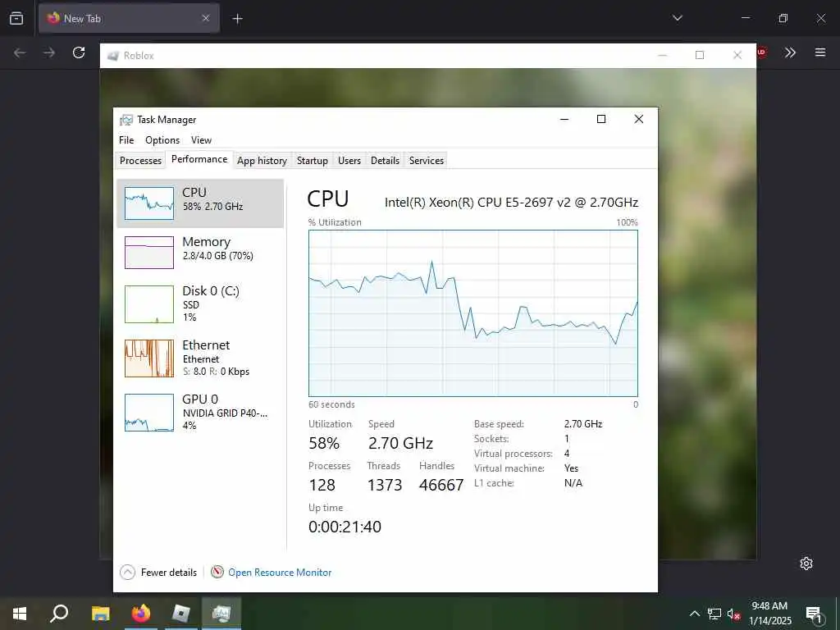840x630 pixels.
Task: Switch to the Users tab
Action: pyautogui.click(x=349, y=160)
